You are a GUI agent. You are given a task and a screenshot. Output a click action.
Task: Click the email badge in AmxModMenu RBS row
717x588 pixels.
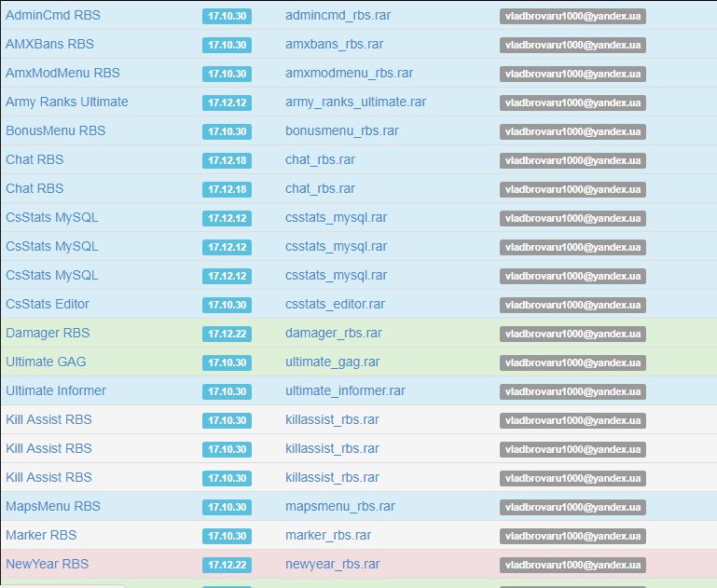[x=572, y=74]
